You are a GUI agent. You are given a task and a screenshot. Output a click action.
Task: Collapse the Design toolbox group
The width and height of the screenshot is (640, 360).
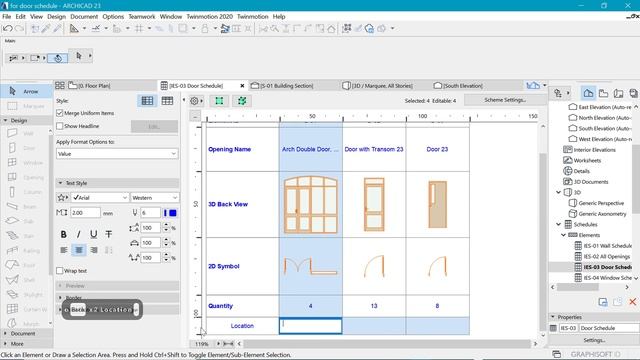(x=5, y=120)
